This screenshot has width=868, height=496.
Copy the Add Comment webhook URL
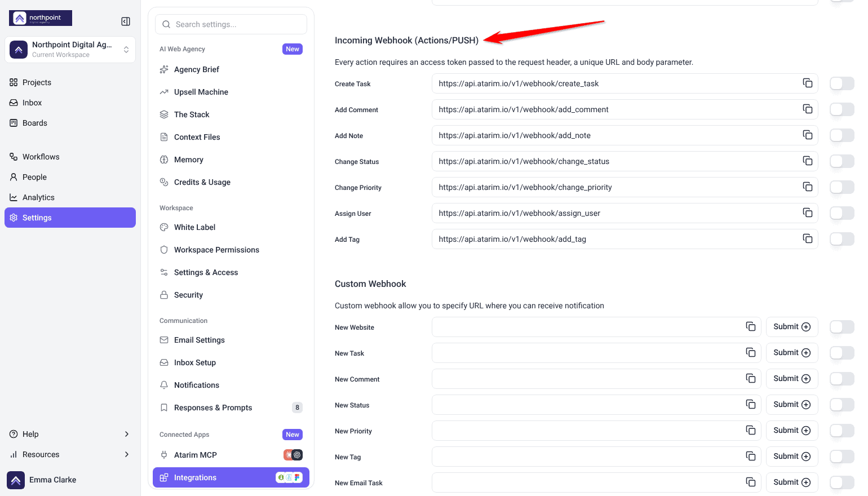coord(808,109)
